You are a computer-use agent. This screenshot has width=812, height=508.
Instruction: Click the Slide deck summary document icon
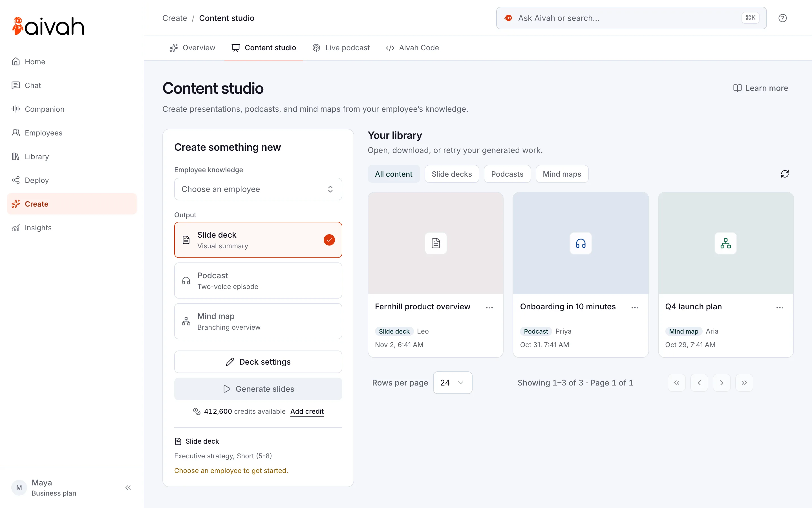coord(178,441)
